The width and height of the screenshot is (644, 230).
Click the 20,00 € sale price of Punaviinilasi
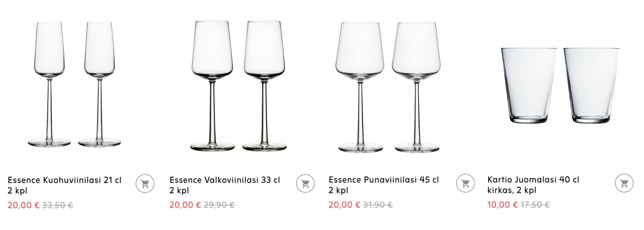point(345,205)
